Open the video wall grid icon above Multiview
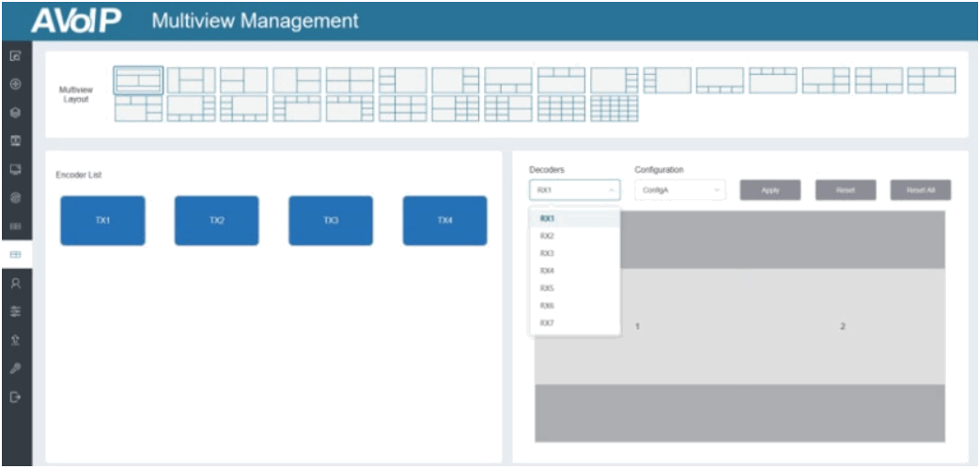Viewport: 980px width, 469px height. (16, 226)
